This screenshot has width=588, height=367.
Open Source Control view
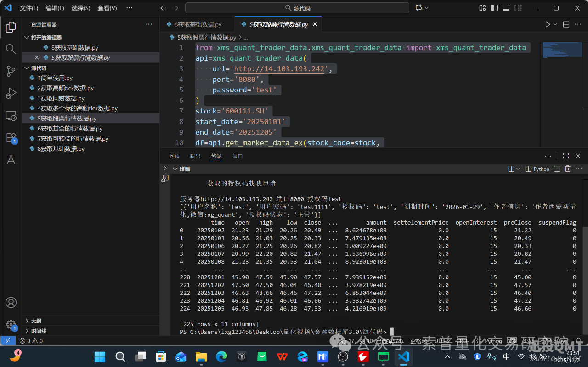[x=11, y=71]
